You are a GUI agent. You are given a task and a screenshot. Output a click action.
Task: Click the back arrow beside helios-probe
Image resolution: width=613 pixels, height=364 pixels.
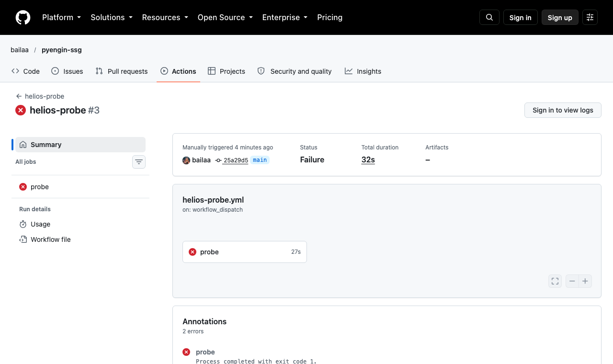click(19, 96)
